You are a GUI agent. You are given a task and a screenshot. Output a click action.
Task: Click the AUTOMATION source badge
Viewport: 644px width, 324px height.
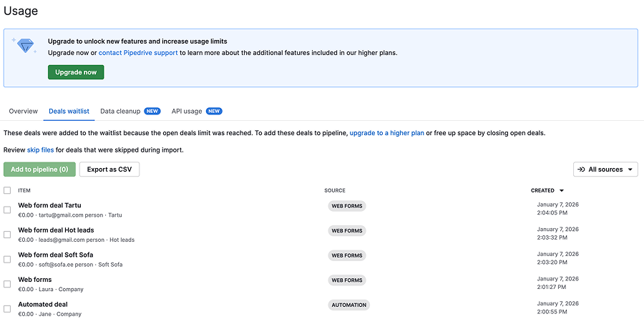coord(349,305)
